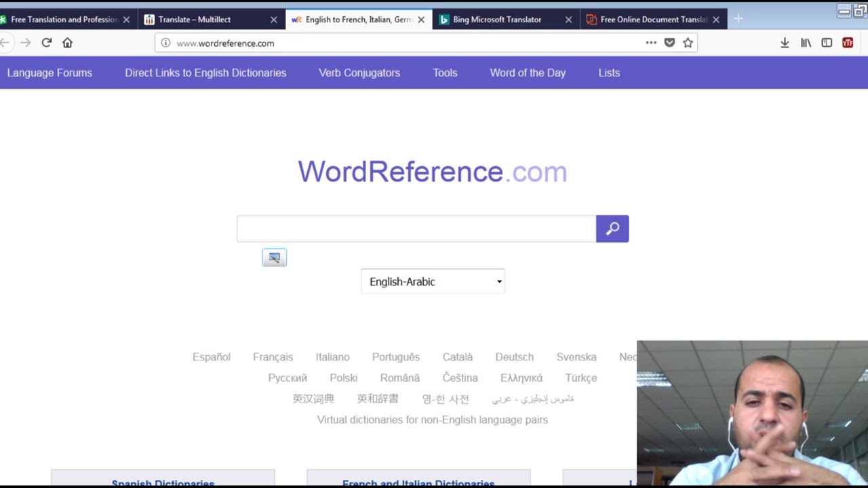Click the virtual keyboard icon below search box
This screenshot has height=488, width=868.
pyautogui.click(x=275, y=258)
